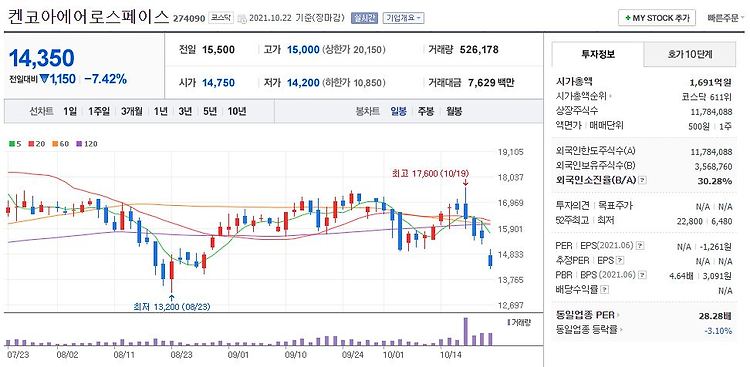Image resolution: width=750 pixels, height=367 pixels.
Task: Click the up arrow marking 최저 13,200
Action: pyautogui.click(x=172, y=298)
